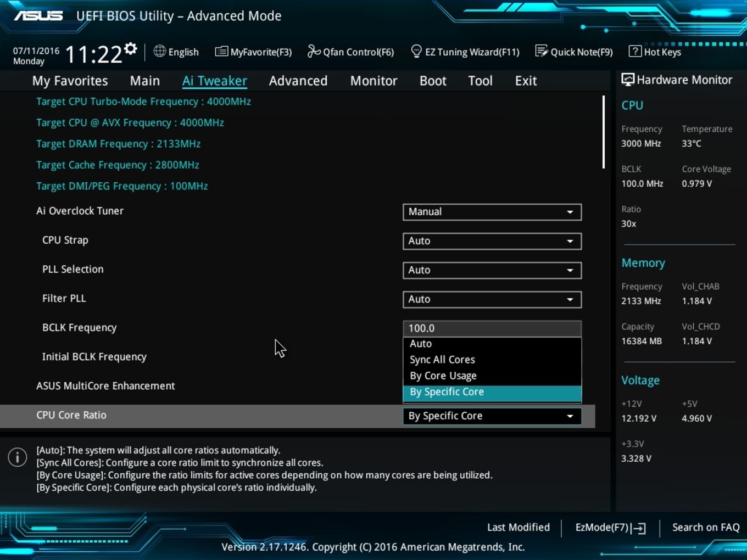Click the settings gear next to the clock
The image size is (747, 560).
[130, 48]
